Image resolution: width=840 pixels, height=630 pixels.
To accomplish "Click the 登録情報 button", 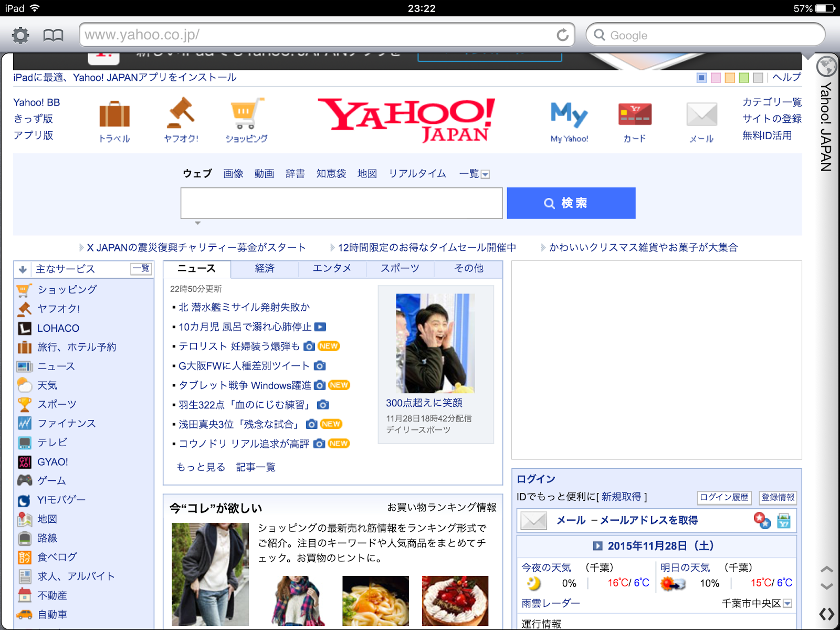I will click(x=778, y=498).
